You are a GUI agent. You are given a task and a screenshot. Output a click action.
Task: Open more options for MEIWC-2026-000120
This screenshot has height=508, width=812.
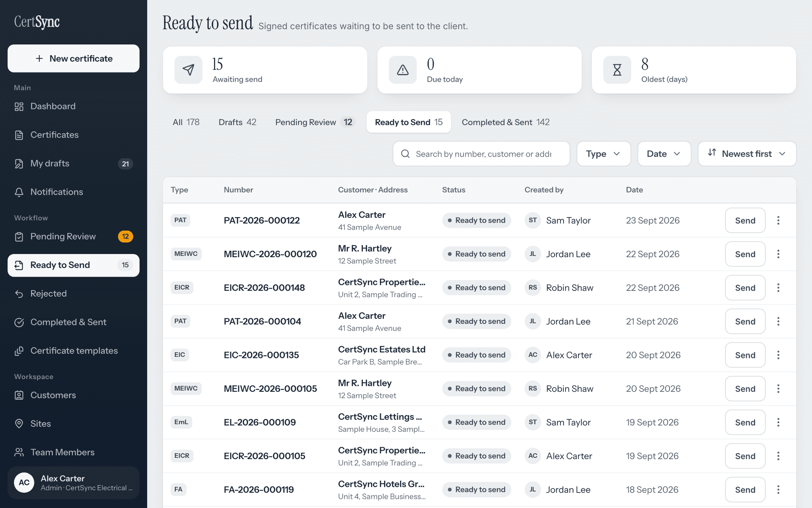click(x=778, y=254)
